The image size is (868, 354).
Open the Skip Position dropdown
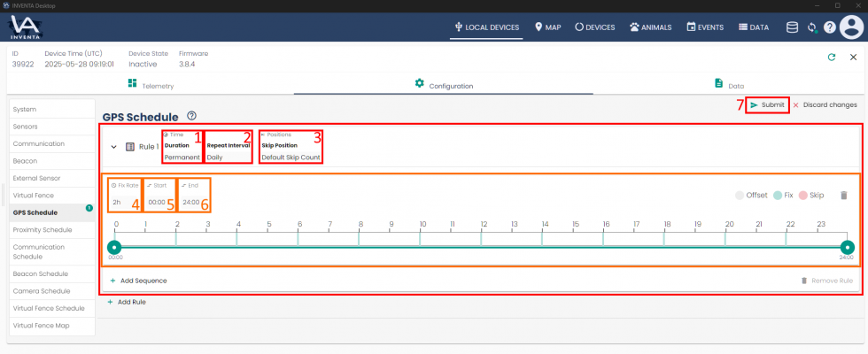pyautogui.click(x=291, y=157)
